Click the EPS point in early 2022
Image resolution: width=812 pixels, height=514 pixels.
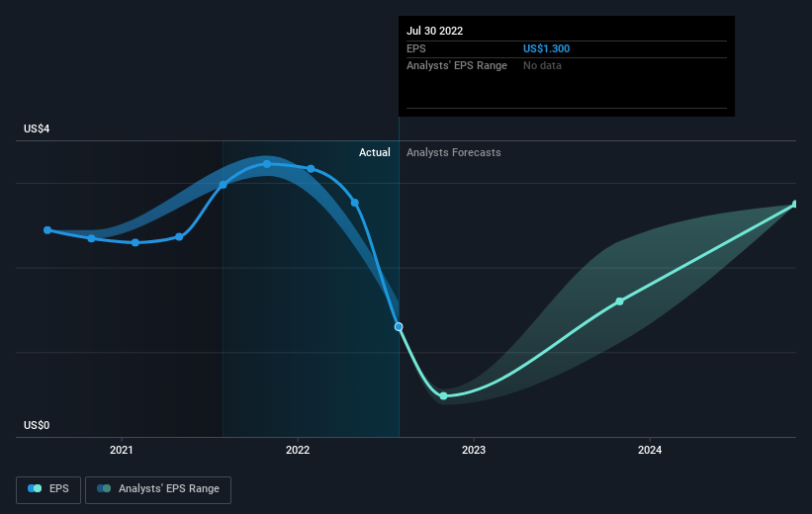tap(311, 169)
